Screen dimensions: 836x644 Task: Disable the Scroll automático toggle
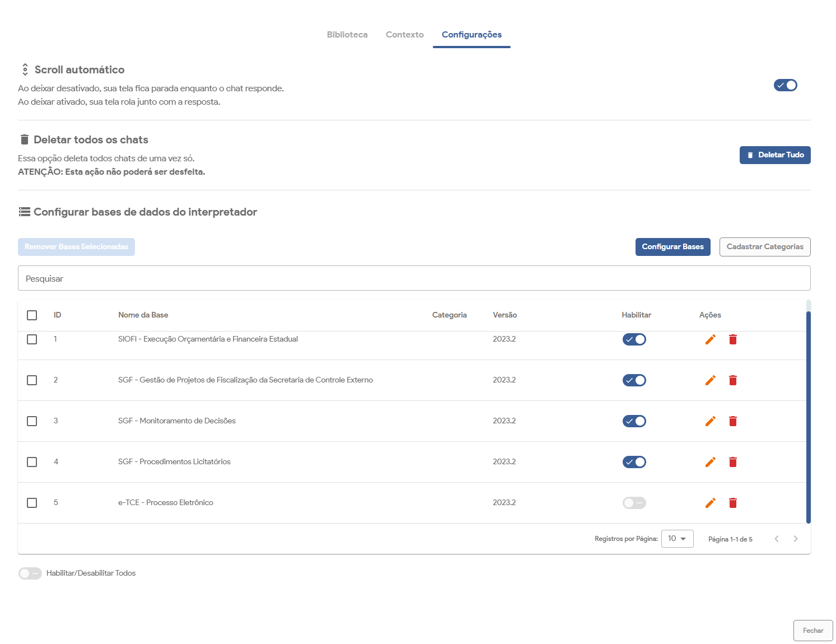point(785,85)
